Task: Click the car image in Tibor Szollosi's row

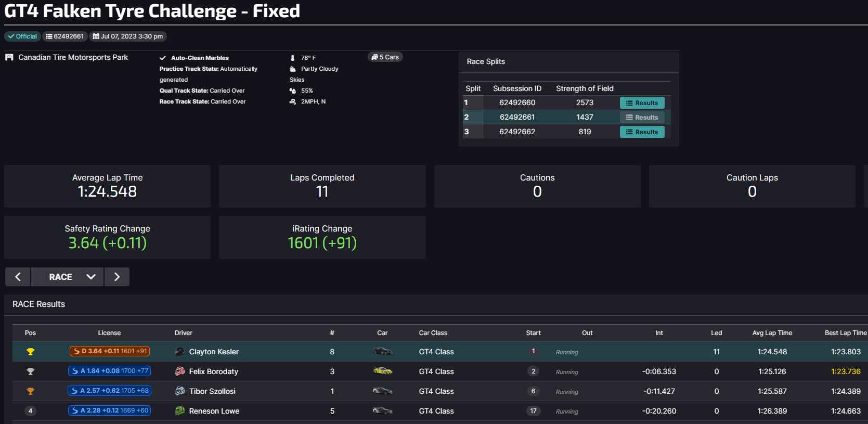Action: tap(382, 391)
